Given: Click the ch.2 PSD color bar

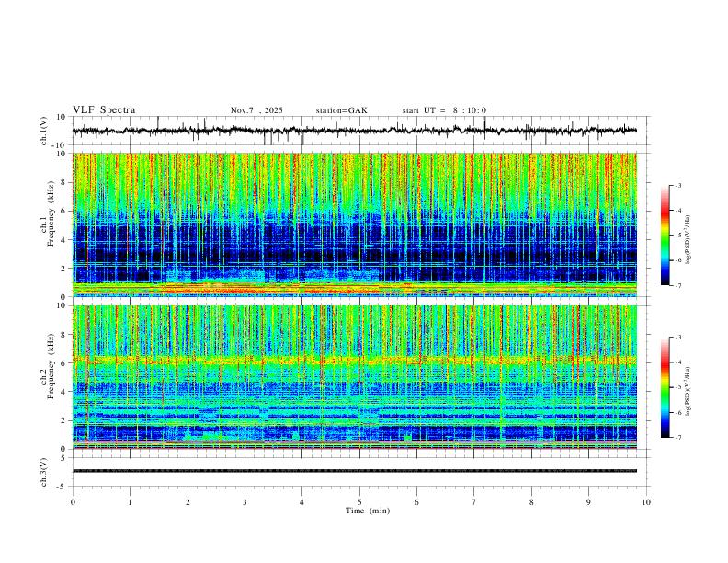Looking at the screenshot, I should [665, 387].
